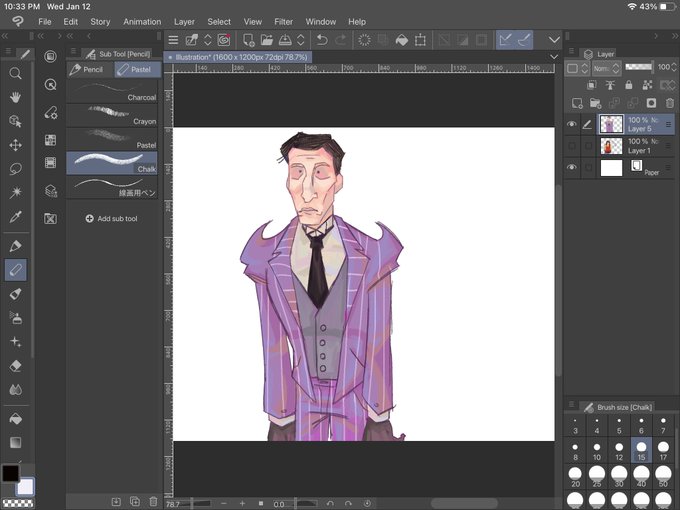Open the Filter menu
The width and height of the screenshot is (680, 510).
pyautogui.click(x=283, y=22)
